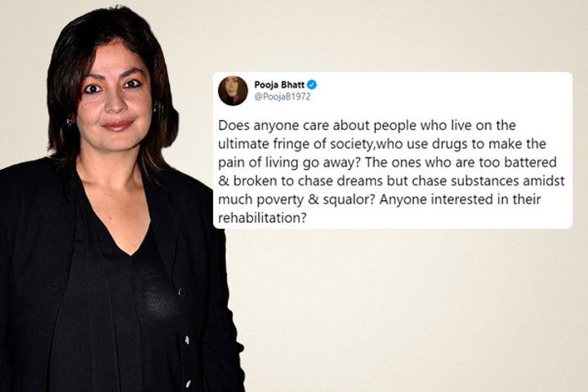Click the phrase "pain of living go away?"
The image size is (588, 392).
pyautogui.click(x=289, y=163)
